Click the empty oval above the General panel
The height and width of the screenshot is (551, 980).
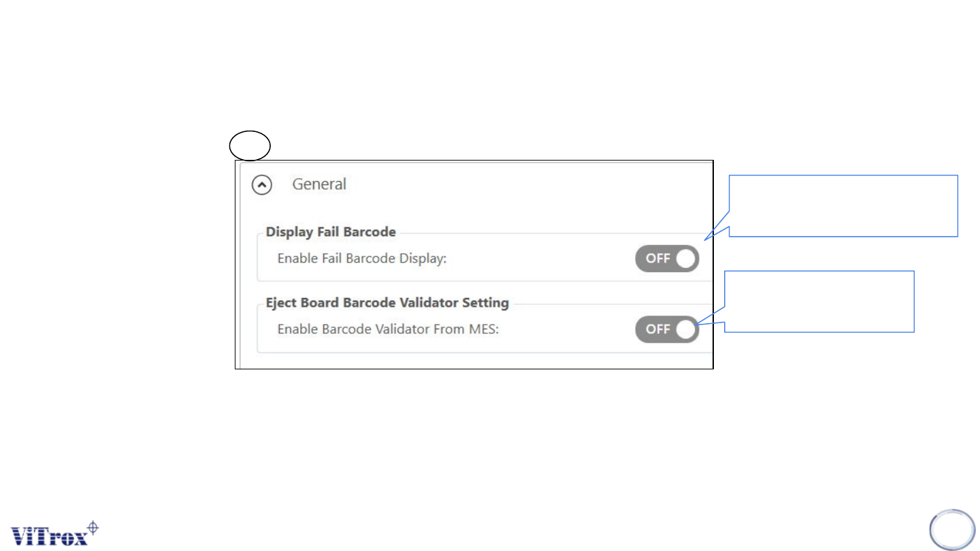(x=250, y=146)
